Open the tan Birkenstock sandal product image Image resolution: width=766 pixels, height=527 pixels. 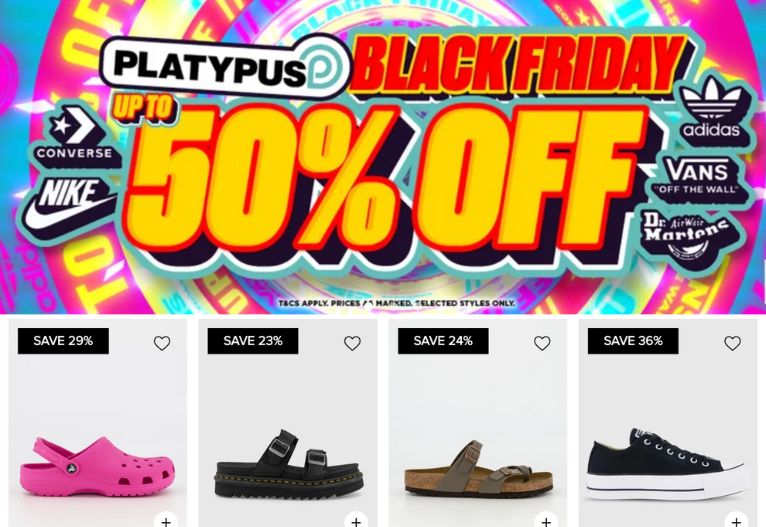[478, 468]
